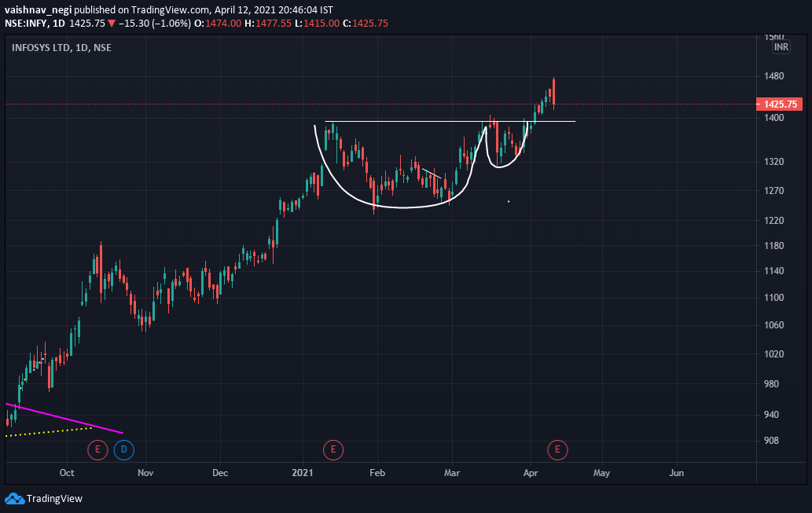This screenshot has width=812, height=513.
Task: Click the 980 price axis label
Action: [x=772, y=383]
